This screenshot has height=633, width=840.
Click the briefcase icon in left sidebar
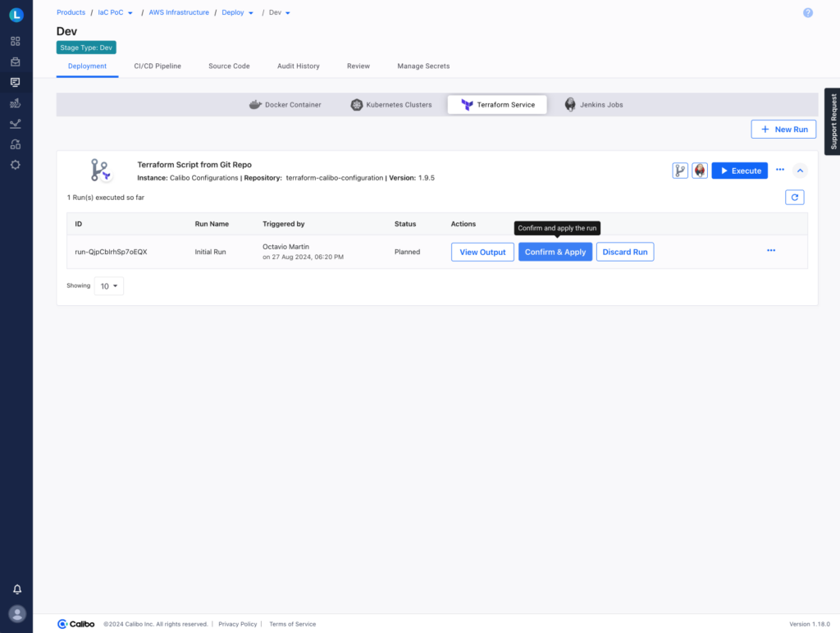16,61
